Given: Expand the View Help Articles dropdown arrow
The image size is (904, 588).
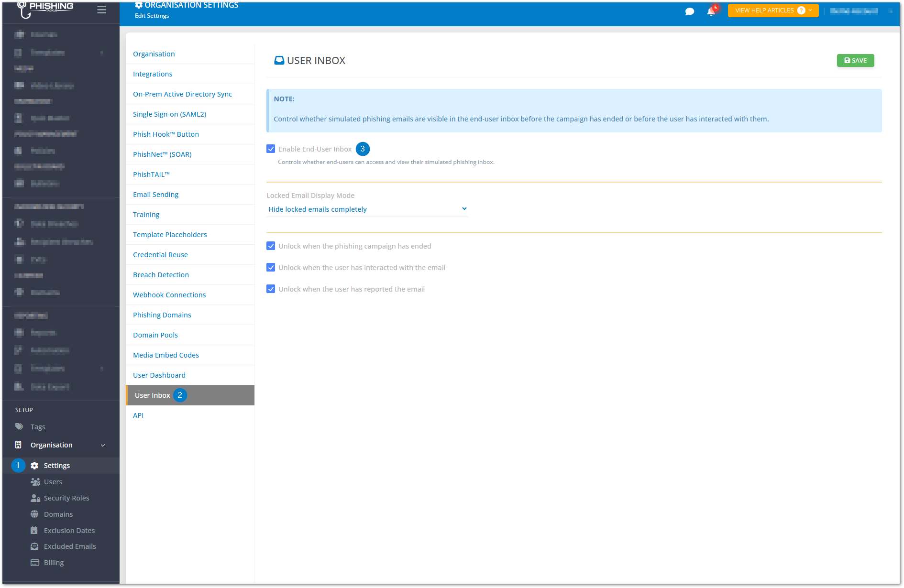Looking at the screenshot, I should click(810, 10).
